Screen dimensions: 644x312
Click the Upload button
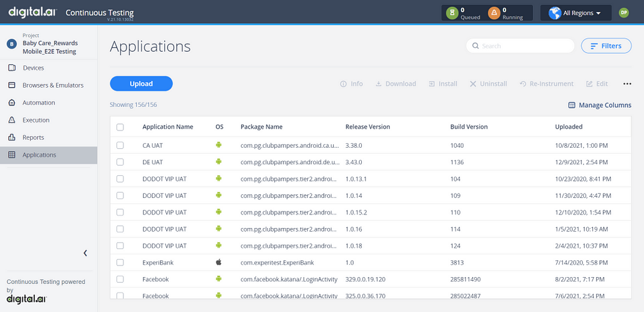pyautogui.click(x=141, y=83)
